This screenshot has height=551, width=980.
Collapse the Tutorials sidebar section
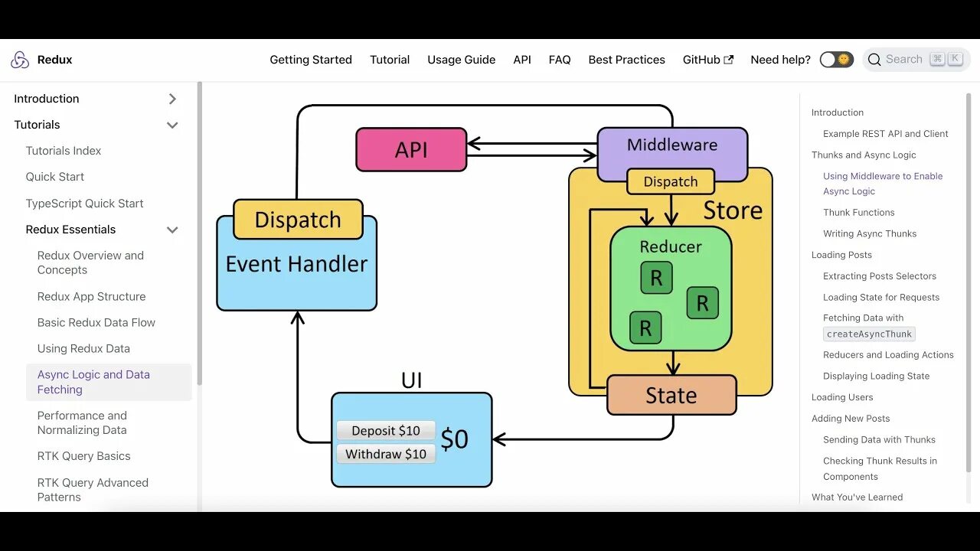pos(172,125)
